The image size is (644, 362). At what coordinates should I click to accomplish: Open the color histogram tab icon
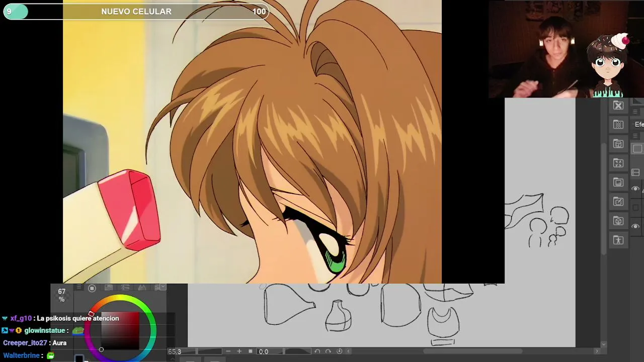[142, 288]
